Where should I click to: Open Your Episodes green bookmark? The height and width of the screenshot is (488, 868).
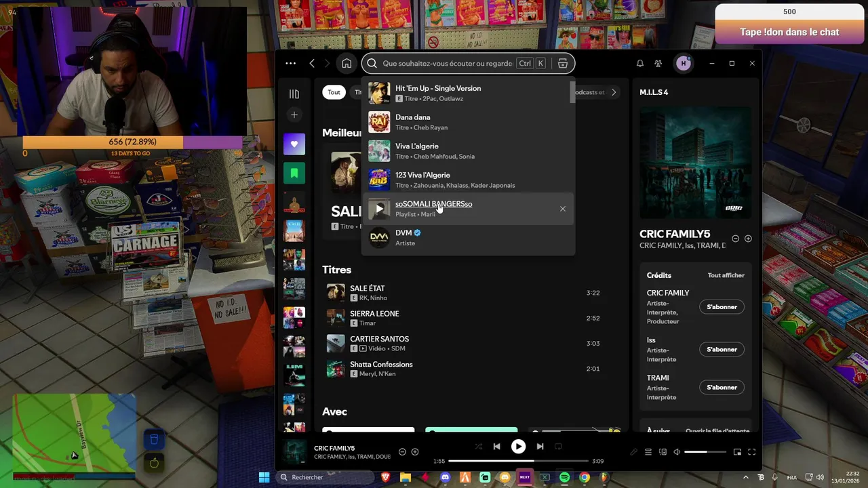[294, 174]
